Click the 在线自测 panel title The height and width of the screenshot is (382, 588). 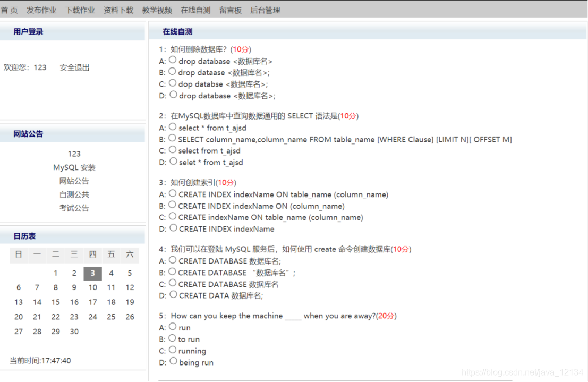177,31
